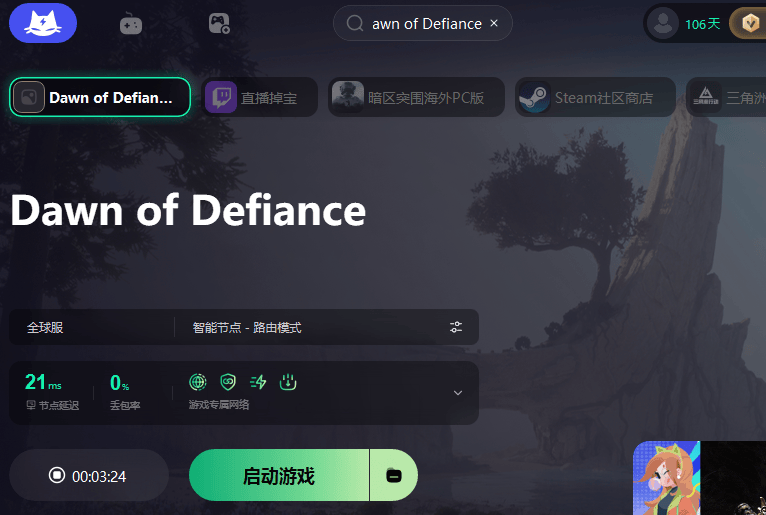
Task: Open the 全球服 server region selector
Action: [x=90, y=327]
